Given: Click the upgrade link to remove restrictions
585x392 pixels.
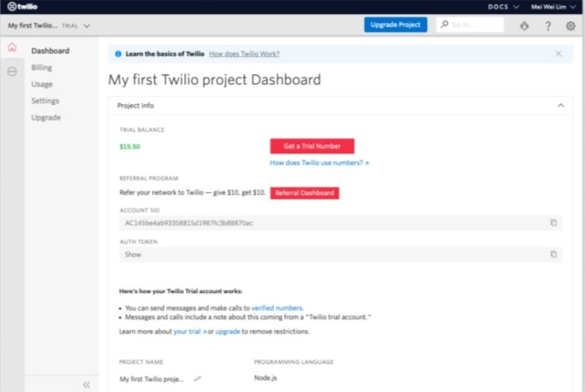Looking at the screenshot, I should [227, 331].
